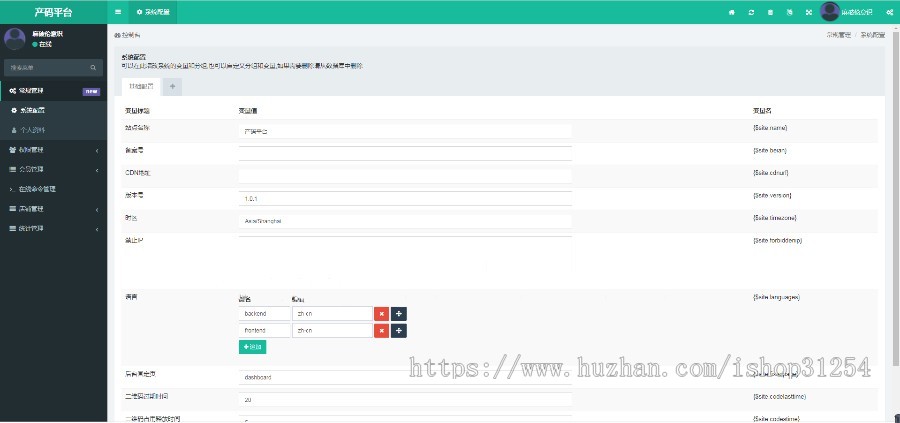Click the new badge on 常规管理
900x423 pixels.
pos(91,91)
